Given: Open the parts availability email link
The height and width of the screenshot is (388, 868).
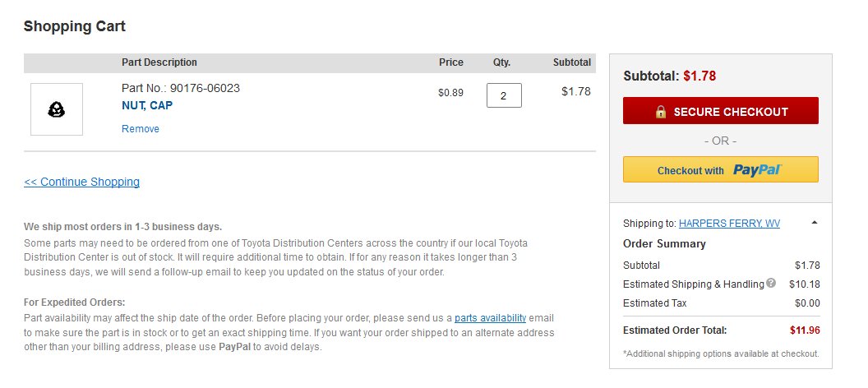Looking at the screenshot, I should 490,318.
